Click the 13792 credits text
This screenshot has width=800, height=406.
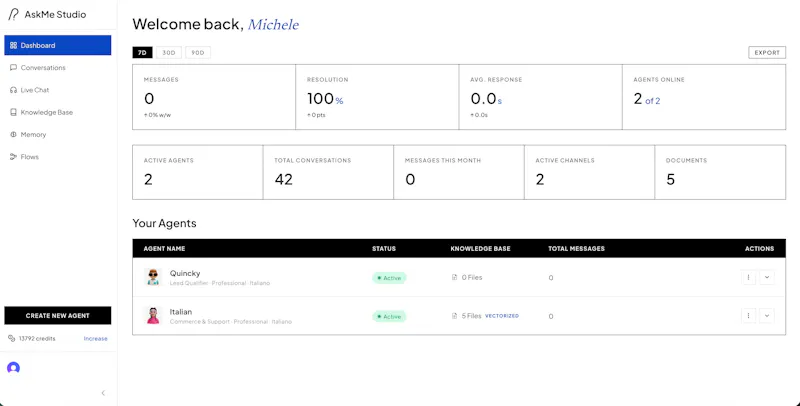37,339
